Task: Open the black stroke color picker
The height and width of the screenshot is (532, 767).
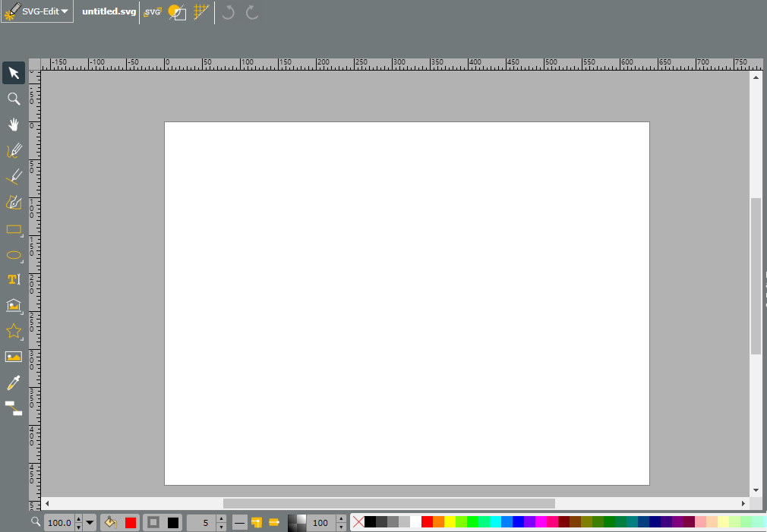Action: tap(173, 523)
